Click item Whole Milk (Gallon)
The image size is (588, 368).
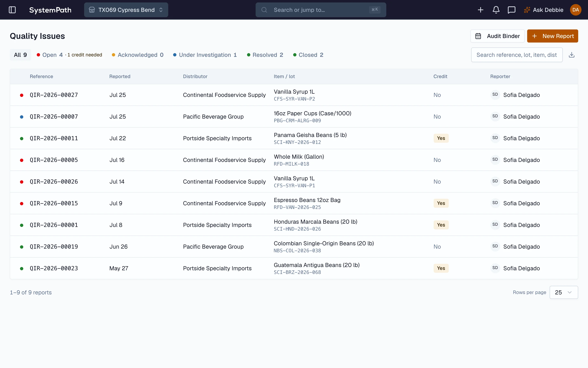tap(299, 156)
